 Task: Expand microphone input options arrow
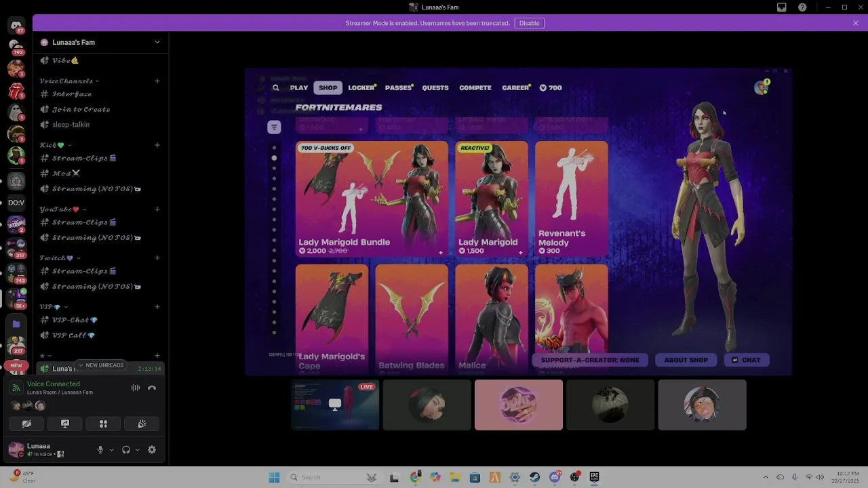pyautogui.click(x=111, y=449)
